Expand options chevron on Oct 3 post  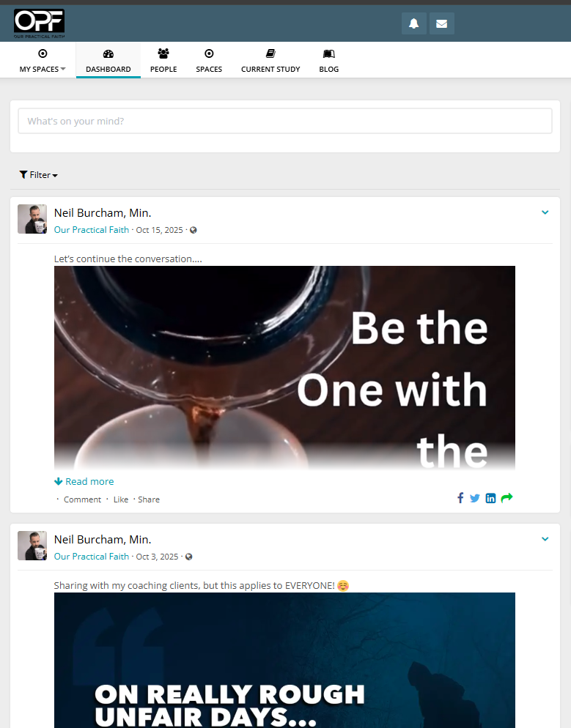[x=545, y=539]
